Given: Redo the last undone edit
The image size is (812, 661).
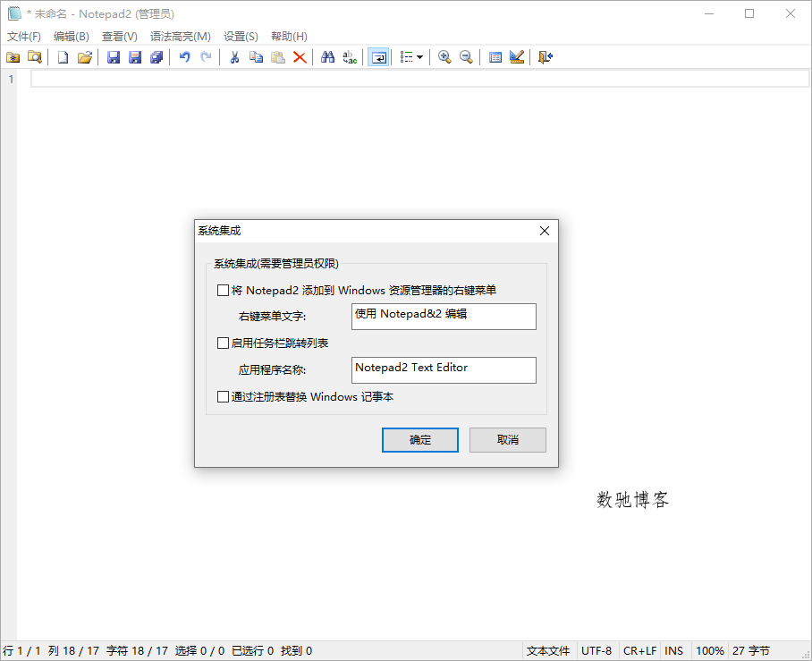Looking at the screenshot, I should [x=206, y=57].
